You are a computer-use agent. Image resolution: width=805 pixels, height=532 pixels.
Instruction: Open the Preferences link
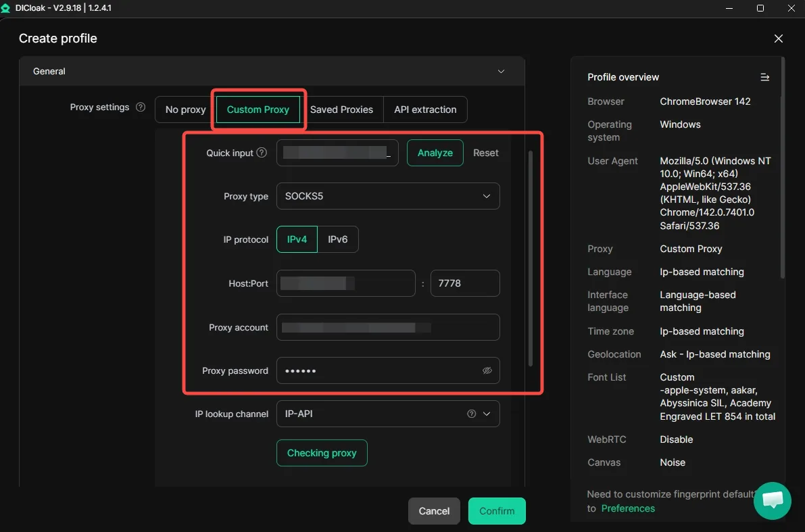[x=628, y=508]
